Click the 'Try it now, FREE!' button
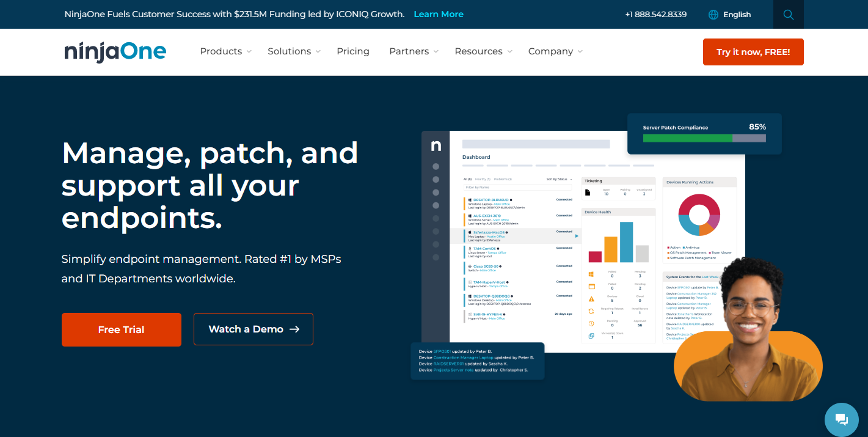The width and height of the screenshot is (868, 437). click(x=753, y=52)
